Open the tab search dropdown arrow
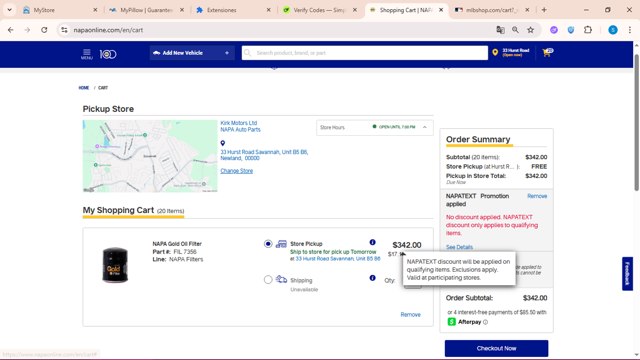Screen dimensions: 640x360 click(x=9, y=10)
